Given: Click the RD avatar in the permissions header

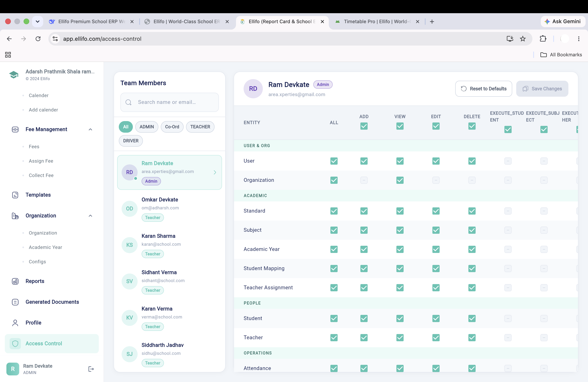Looking at the screenshot, I should [x=253, y=89].
